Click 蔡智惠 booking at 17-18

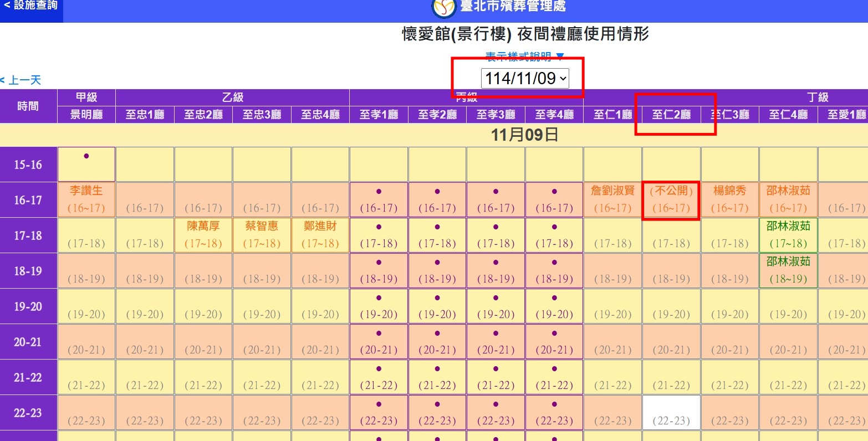pyautogui.click(x=262, y=235)
